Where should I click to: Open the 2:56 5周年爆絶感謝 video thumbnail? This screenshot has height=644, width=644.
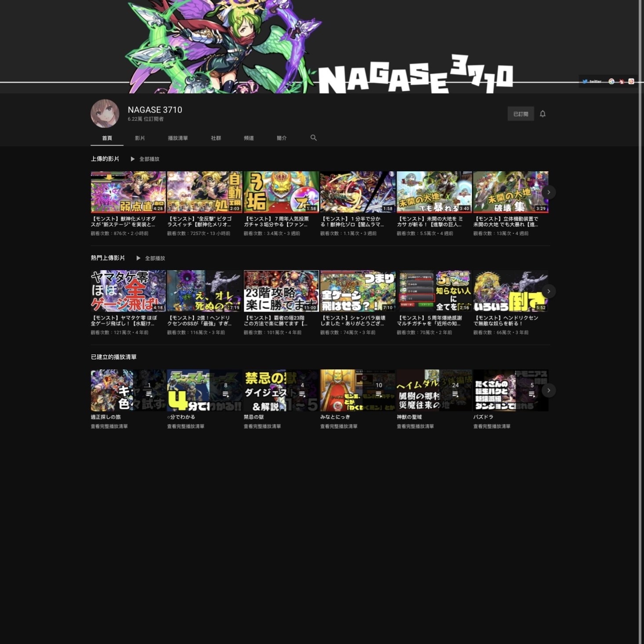pyautogui.click(x=434, y=291)
